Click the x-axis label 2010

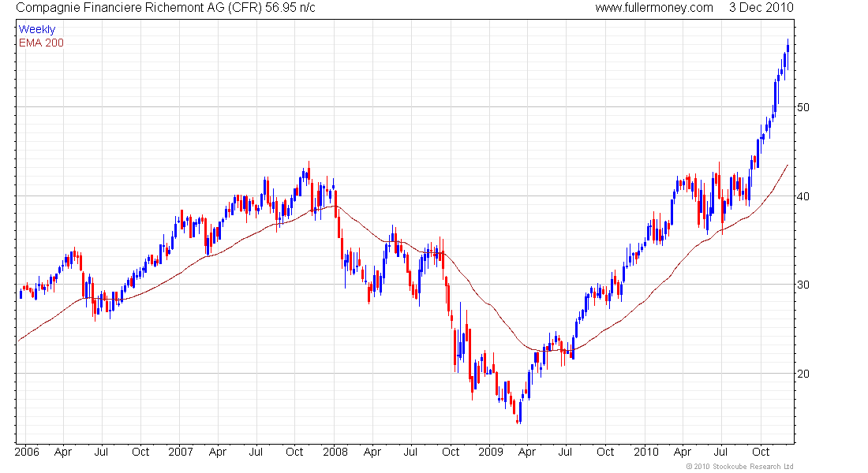pos(646,452)
